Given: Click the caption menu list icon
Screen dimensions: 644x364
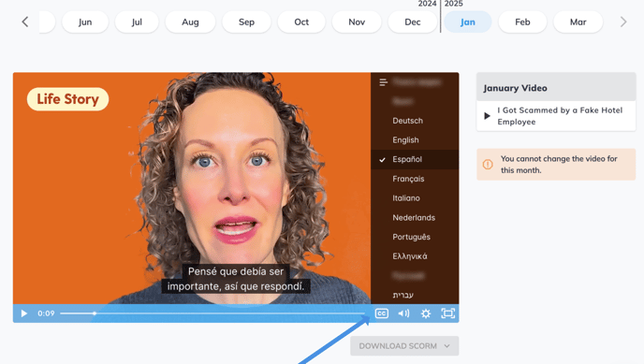Looking at the screenshot, I should click(383, 82).
